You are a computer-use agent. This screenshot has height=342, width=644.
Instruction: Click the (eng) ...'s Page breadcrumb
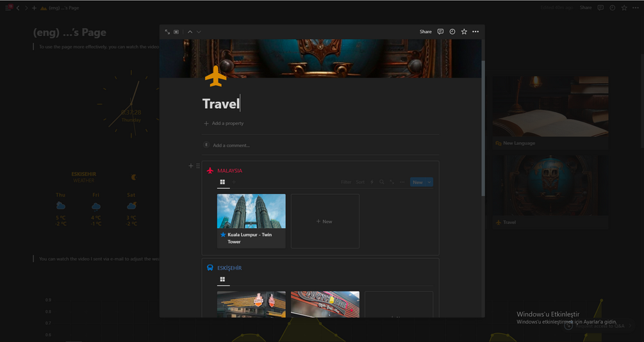click(x=60, y=8)
